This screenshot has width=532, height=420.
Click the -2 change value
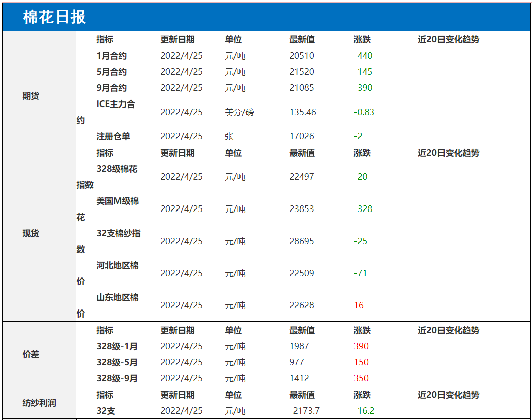[x=358, y=136]
